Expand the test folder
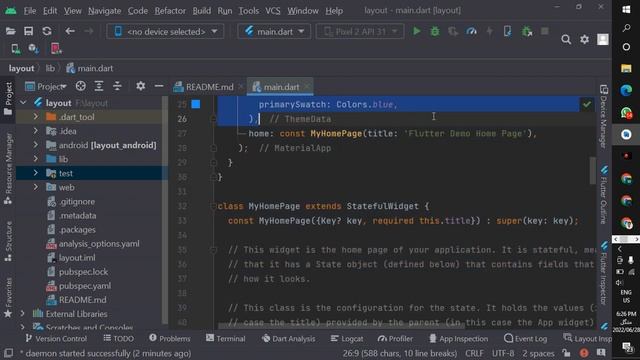This screenshot has height=360, width=640. 36,173
